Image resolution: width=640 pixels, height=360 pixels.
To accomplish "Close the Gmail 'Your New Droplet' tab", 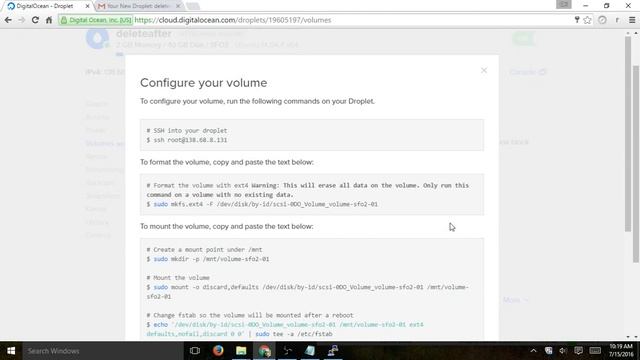I will [178, 6].
